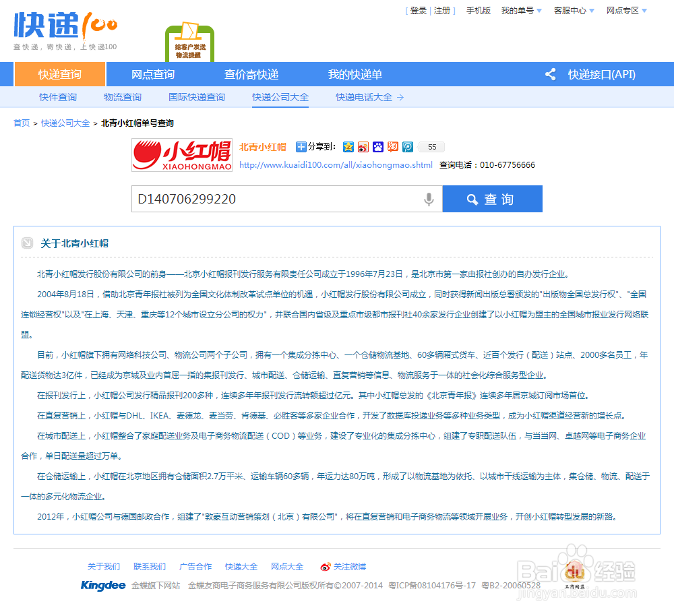Screen dimensions: 674x616
Task: Click the 登录 login link
Action: tap(419, 11)
